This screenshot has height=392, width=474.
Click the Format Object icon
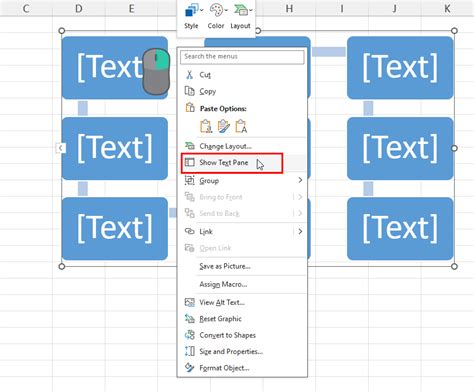click(190, 368)
